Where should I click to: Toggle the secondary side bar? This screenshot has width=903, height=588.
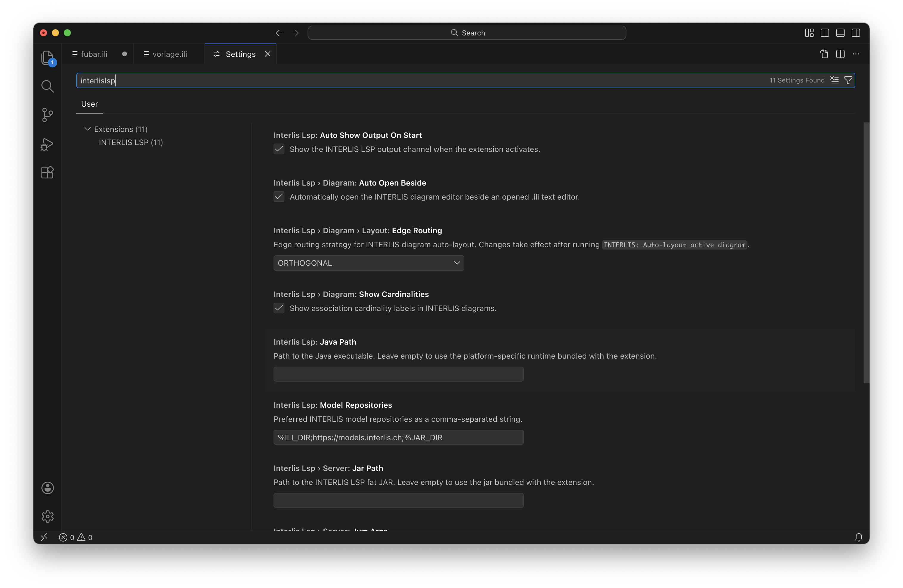(856, 33)
